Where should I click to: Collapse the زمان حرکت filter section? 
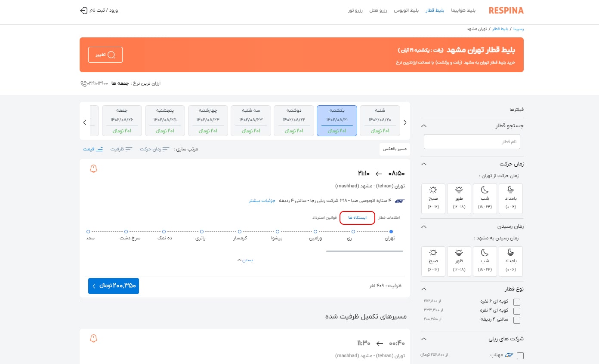[x=423, y=164]
